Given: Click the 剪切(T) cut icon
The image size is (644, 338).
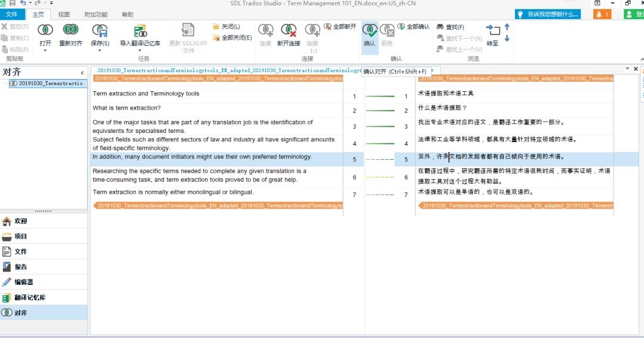Looking at the screenshot, I should pos(5,27).
